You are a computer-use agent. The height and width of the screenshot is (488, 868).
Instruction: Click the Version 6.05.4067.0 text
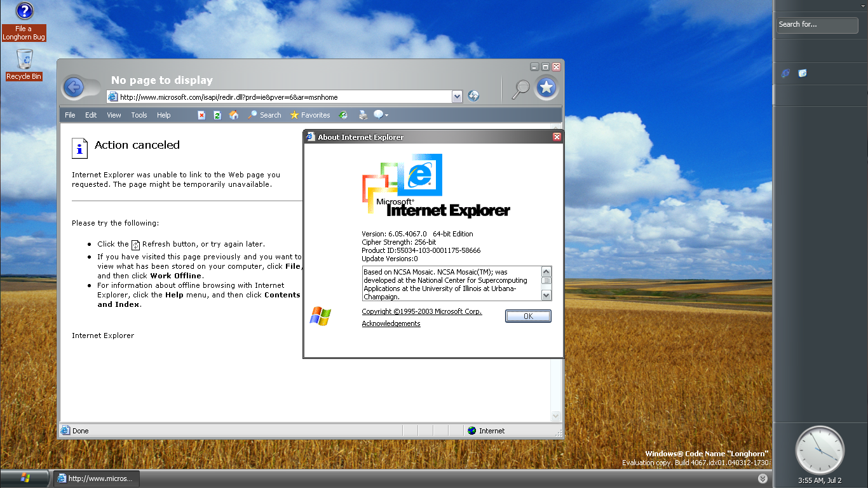pyautogui.click(x=395, y=234)
